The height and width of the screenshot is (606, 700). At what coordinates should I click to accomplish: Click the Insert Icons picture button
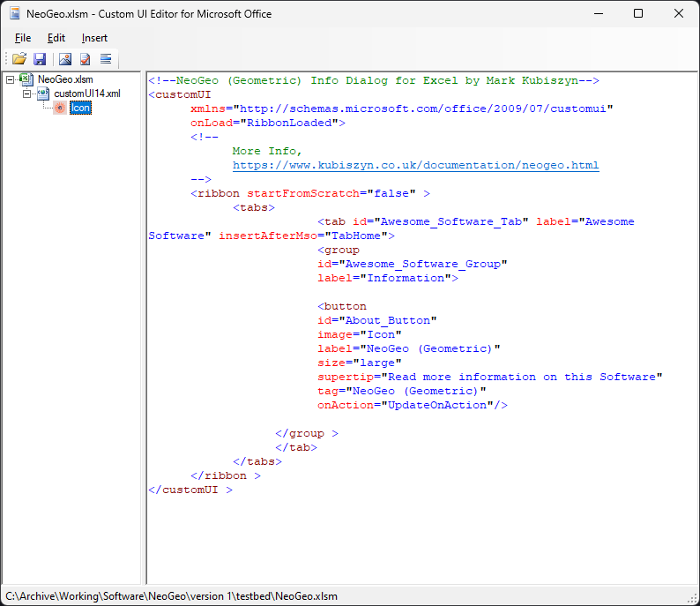[64, 59]
